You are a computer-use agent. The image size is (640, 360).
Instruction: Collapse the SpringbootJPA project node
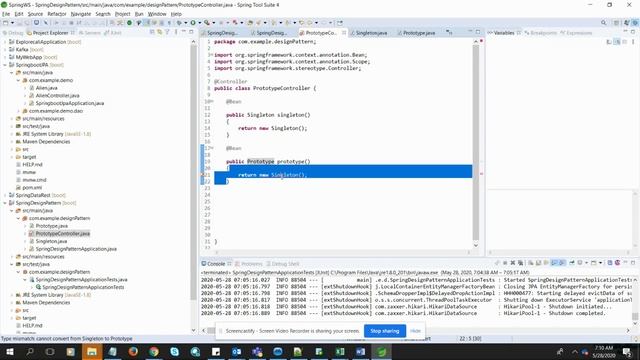[5, 65]
